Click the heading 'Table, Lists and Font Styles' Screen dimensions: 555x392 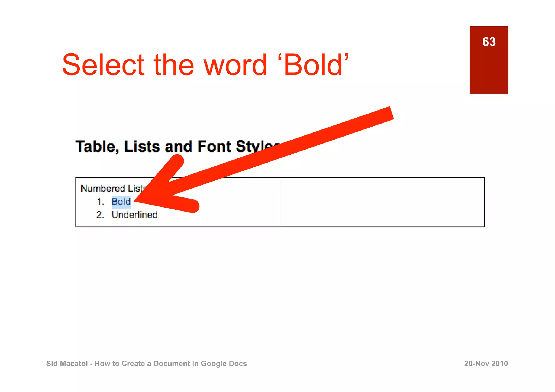pos(178,147)
